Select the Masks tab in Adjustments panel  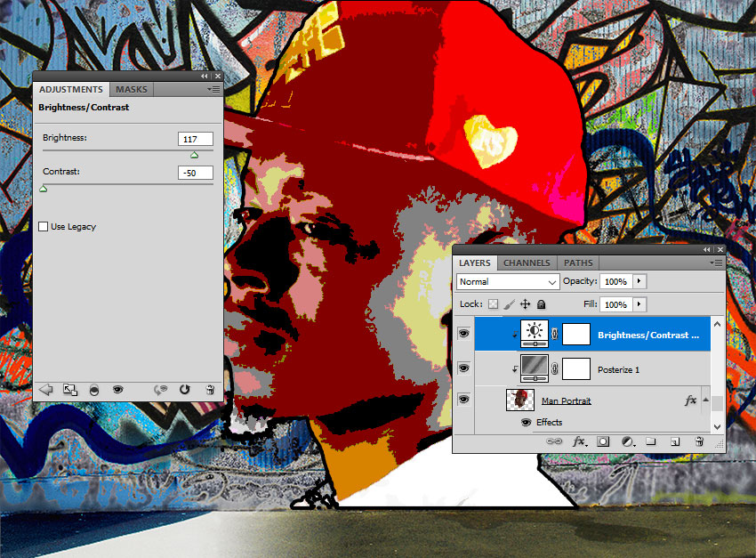point(131,89)
